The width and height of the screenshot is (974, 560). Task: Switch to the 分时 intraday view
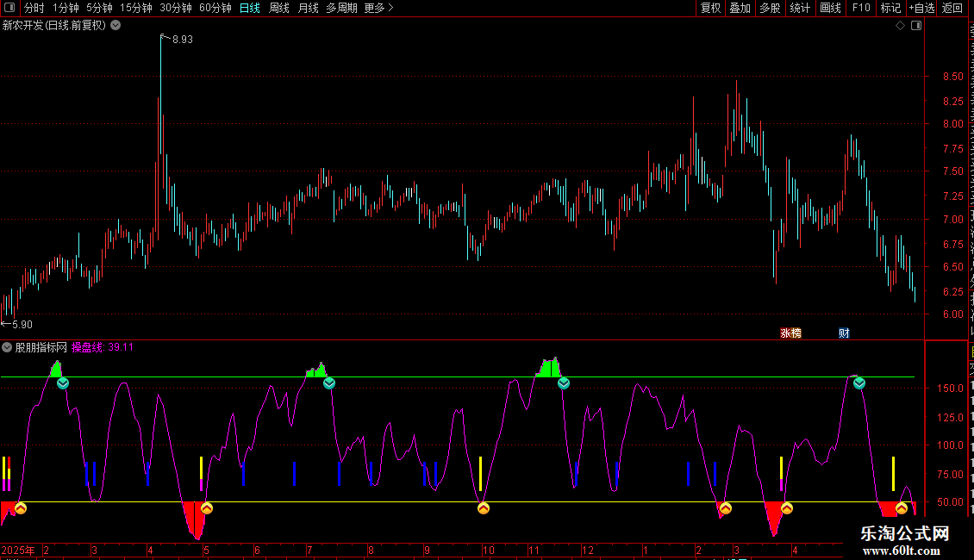[34, 8]
